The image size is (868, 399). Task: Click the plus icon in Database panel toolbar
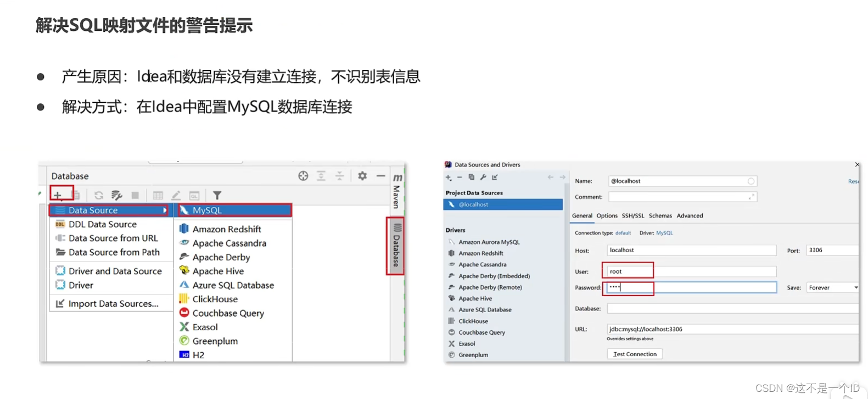(58, 195)
